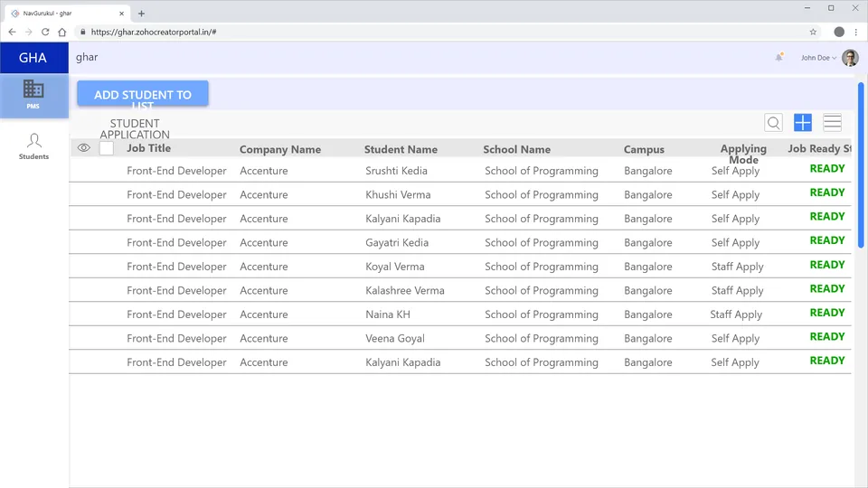
Task: Click the browser home icon
Action: 62,33
